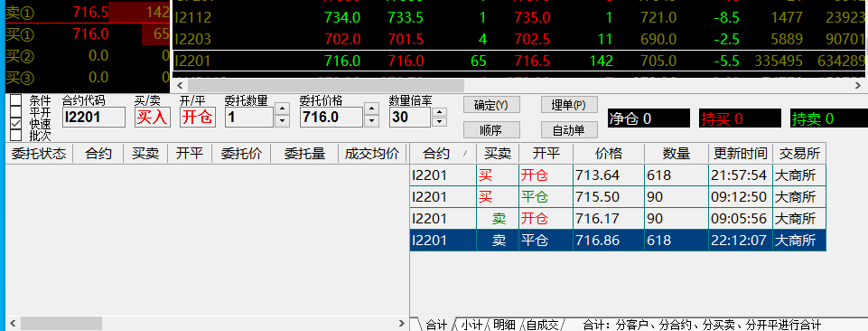Click the order list horizontal scrollbar thumb

(61, 323)
